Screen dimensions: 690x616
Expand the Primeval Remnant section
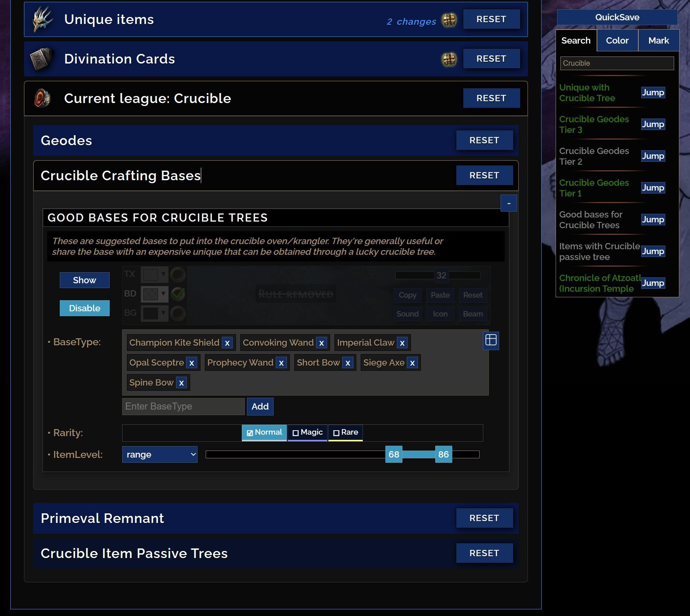coord(276,519)
